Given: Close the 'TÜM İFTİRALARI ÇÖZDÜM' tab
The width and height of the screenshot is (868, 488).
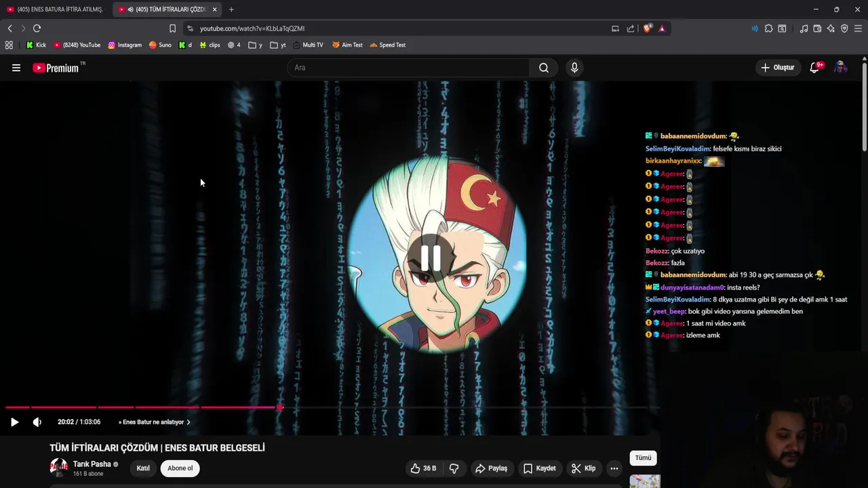Looking at the screenshot, I should point(214,9).
